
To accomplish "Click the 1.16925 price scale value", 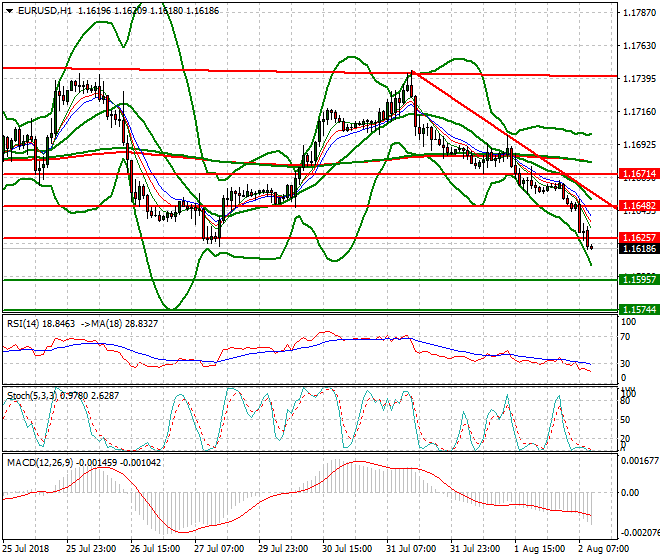I will (639, 144).
